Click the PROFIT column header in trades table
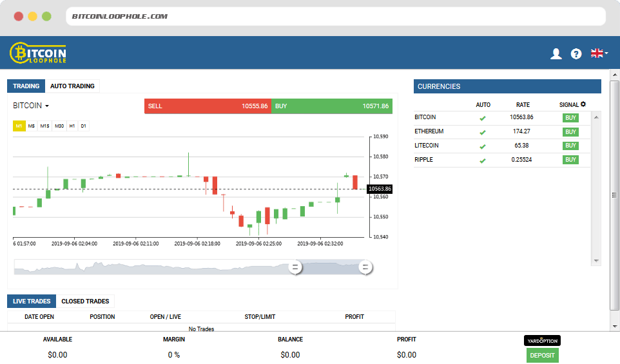The width and height of the screenshot is (620, 364). (x=354, y=317)
